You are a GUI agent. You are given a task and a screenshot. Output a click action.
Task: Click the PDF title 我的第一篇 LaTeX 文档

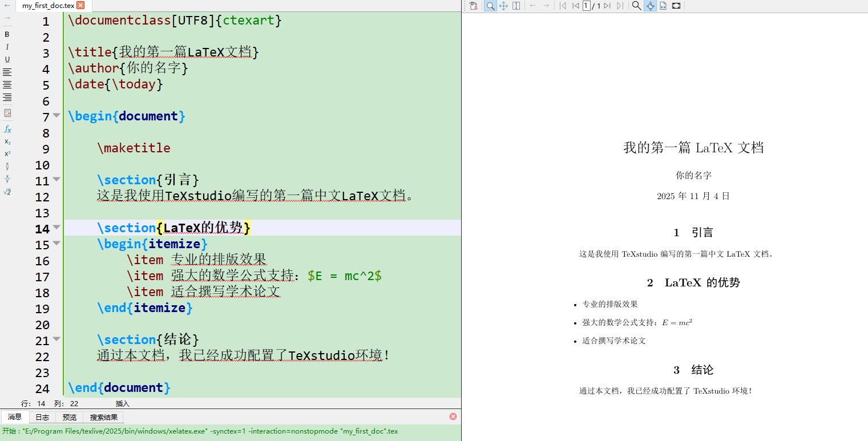point(693,148)
